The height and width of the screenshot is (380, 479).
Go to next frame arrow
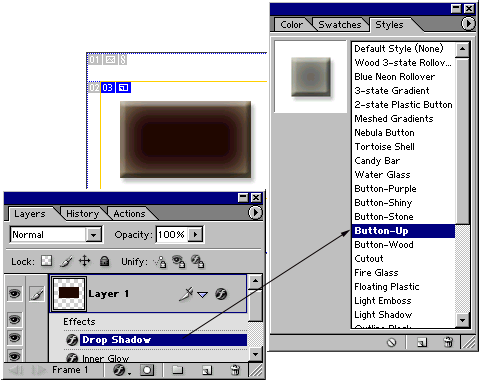pos(38,370)
